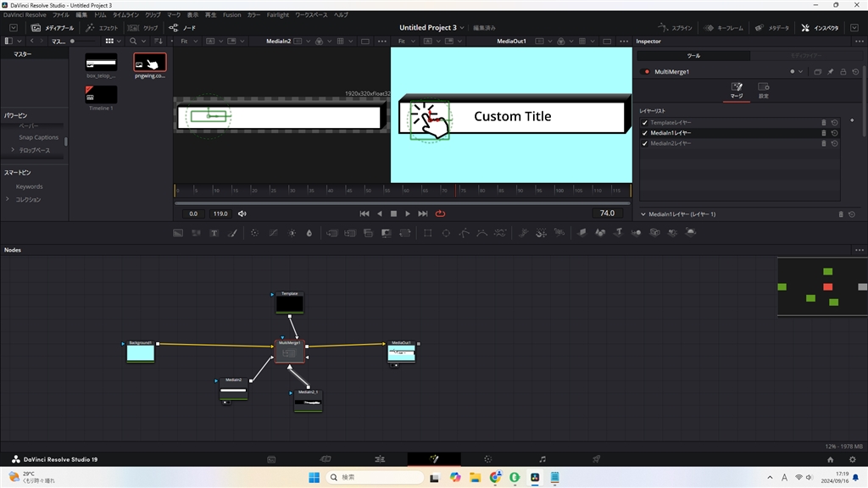Select the Rectangle mask tool
The width and height of the screenshot is (868, 488).
click(427, 233)
